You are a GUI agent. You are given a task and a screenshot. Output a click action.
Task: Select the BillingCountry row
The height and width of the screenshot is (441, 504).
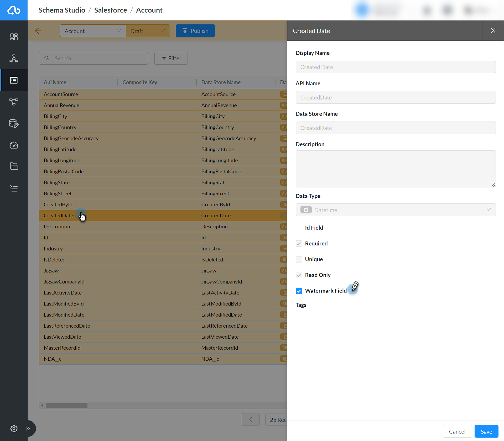[163, 127]
